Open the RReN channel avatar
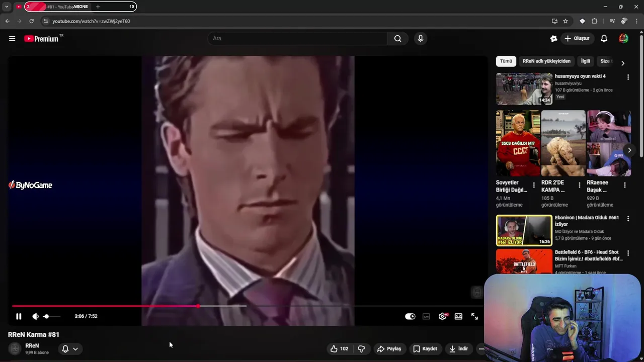 [x=15, y=348]
